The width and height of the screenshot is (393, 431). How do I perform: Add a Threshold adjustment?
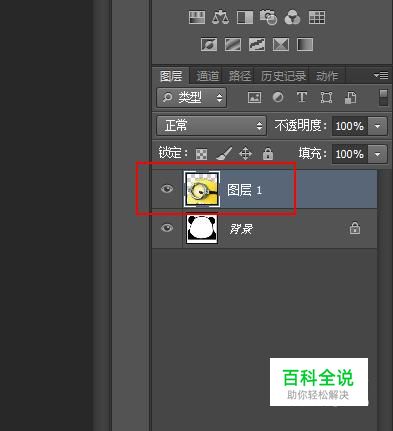pyautogui.click(x=257, y=44)
